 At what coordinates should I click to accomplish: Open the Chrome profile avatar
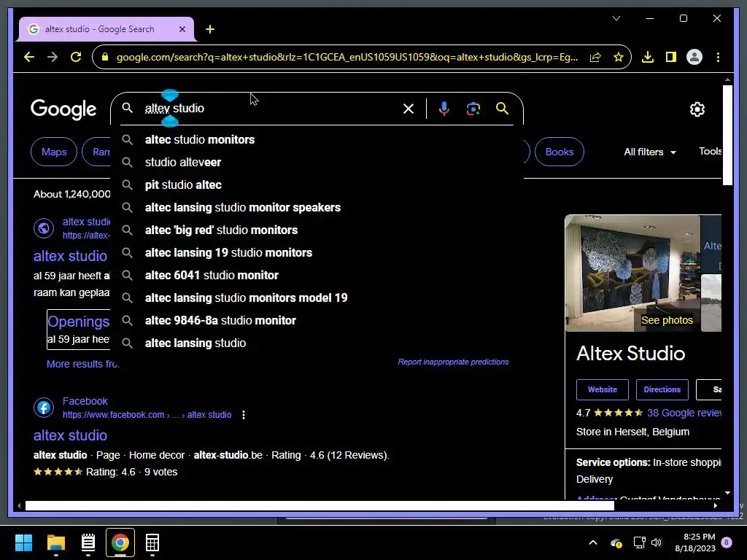click(694, 57)
